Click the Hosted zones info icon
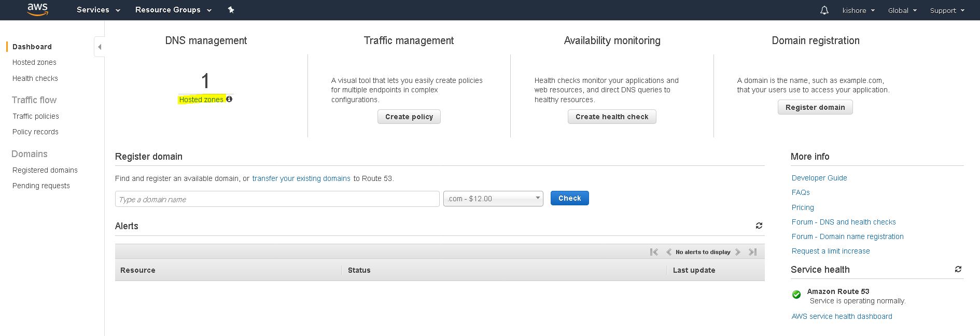Image resolution: width=980 pixels, height=336 pixels. click(x=229, y=99)
